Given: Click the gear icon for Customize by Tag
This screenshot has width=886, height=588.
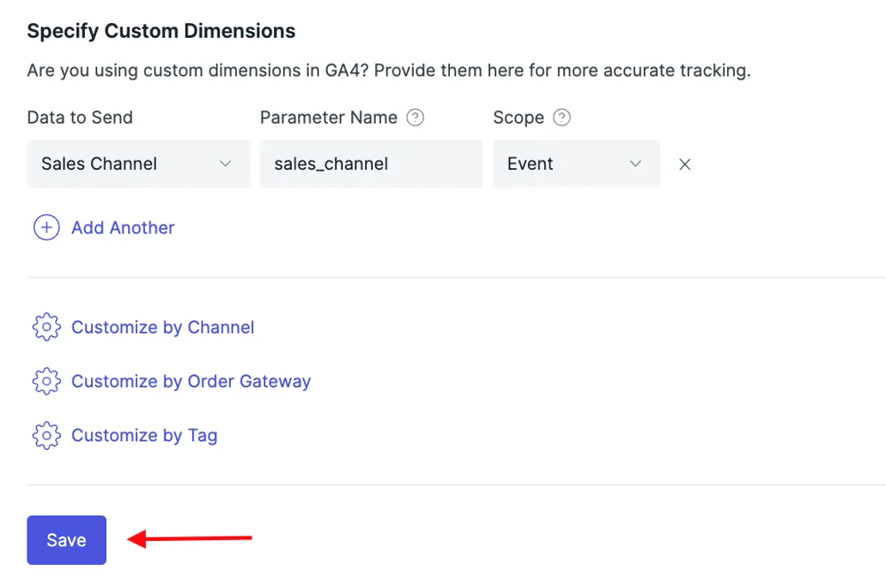Looking at the screenshot, I should 46,435.
